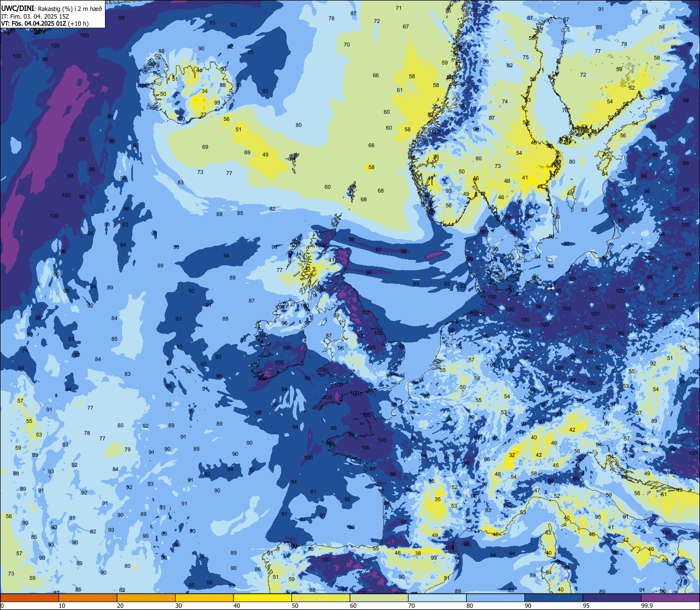Click the 0–10% dark orange legend swatch
Viewport: 700px width, 610px height.
pyautogui.click(x=30, y=597)
